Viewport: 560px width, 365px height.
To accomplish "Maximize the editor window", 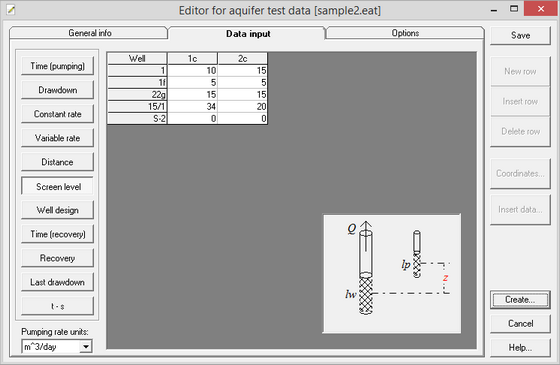I will pyautogui.click(x=514, y=9).
